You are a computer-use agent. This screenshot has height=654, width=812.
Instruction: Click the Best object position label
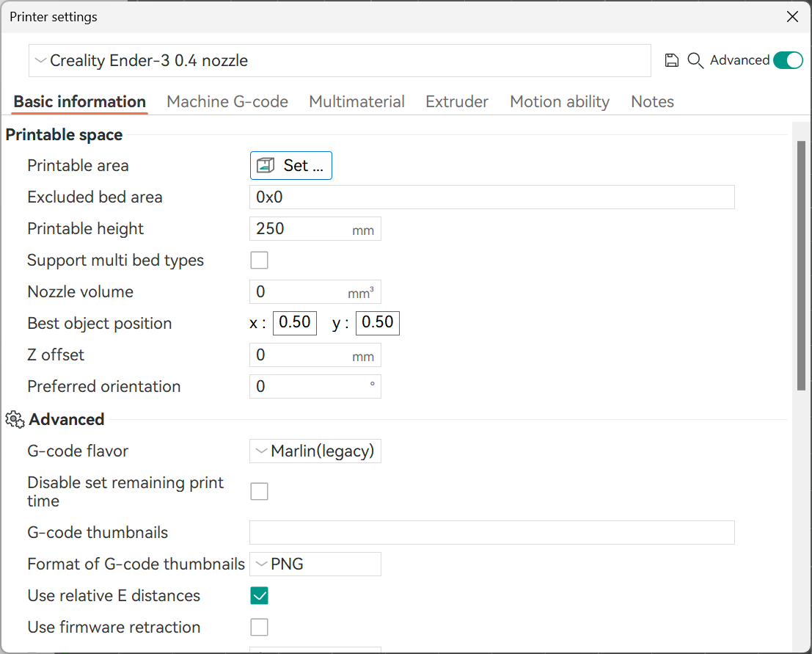(100, 324)
